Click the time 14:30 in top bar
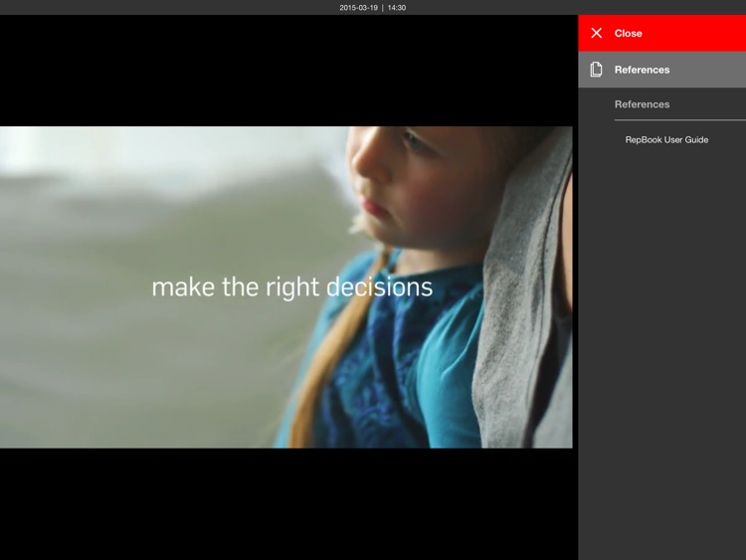This screenshot has height=560, width=746. (x=396, y=8)
